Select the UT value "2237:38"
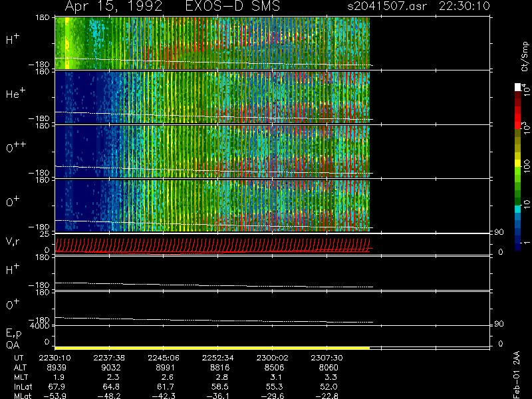The height and width of the screenshot is (399, 532). pos(109,358)
